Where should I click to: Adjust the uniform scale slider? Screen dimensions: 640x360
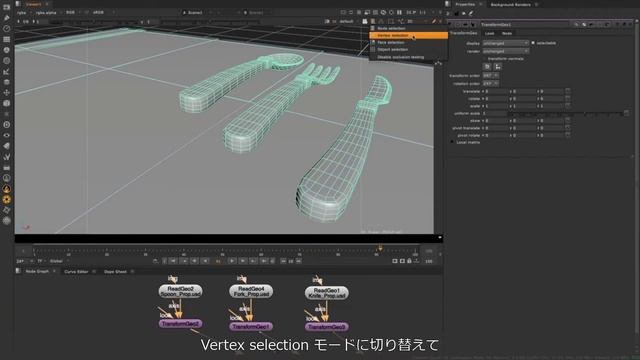(565, 113)
